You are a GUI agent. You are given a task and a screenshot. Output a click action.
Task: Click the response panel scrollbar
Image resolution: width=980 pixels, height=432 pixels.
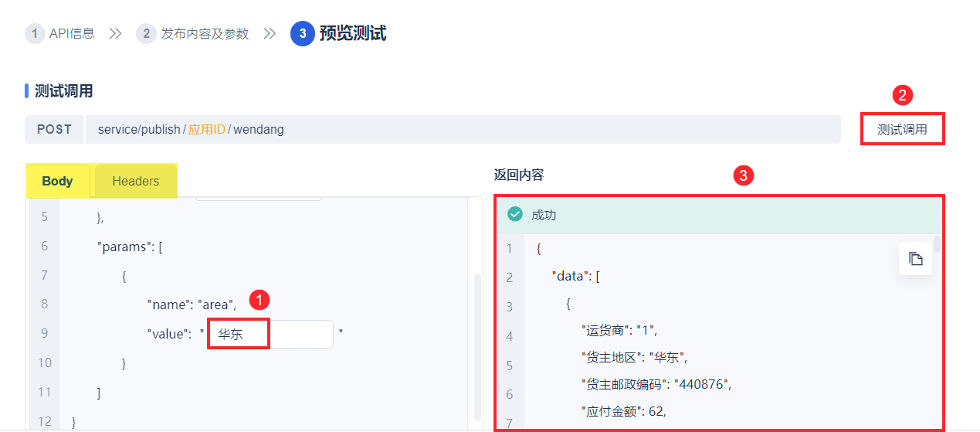pyautogui.click(x=937, y=244)
